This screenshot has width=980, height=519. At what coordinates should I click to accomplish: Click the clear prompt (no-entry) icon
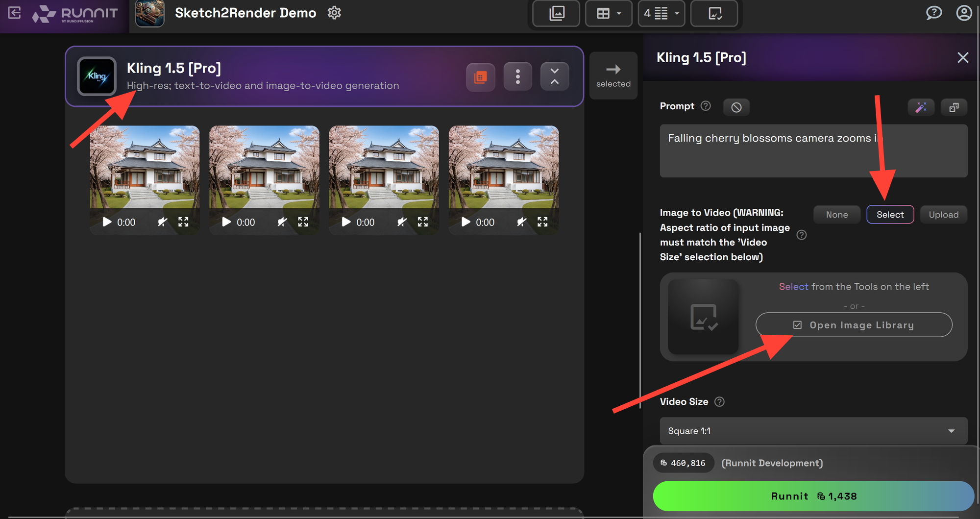tap(736, 107)
